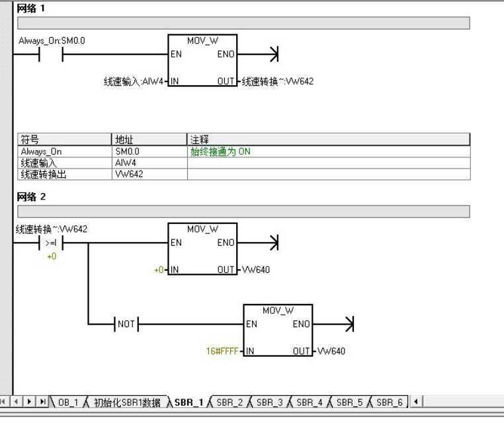Select the MOV_W block in network 1
Image resolution: width=504 pixels, height=423 pixels.
[202, 61]
